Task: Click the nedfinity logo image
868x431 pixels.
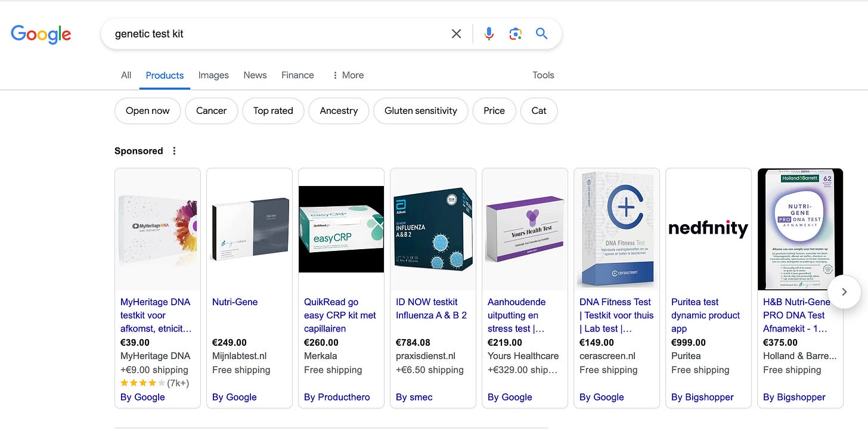Action: 708,229
